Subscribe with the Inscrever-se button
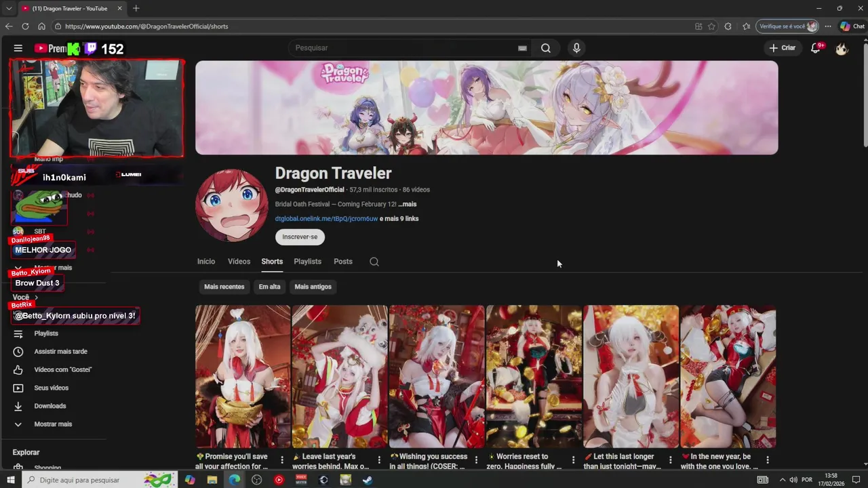 [300, 237]
